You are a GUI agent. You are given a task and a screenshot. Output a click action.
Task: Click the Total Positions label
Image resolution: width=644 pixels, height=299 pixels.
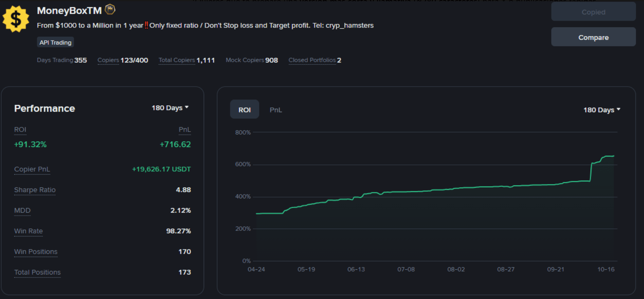point(37,272)
